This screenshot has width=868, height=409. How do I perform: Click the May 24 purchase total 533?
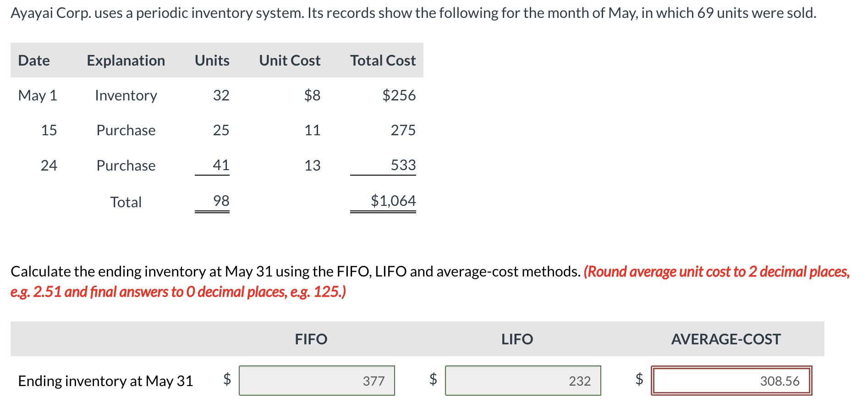click(x=403, y=165)
